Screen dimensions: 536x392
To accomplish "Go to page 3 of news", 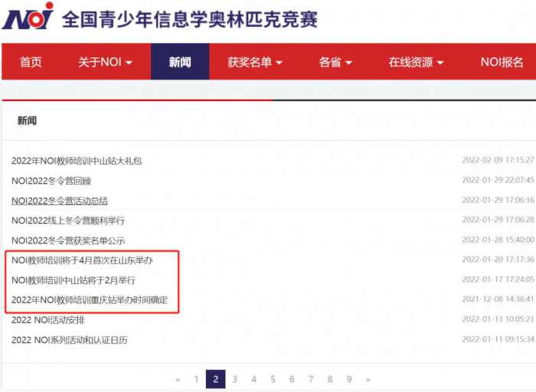I will pyautogui.click(x=235, y=379).
